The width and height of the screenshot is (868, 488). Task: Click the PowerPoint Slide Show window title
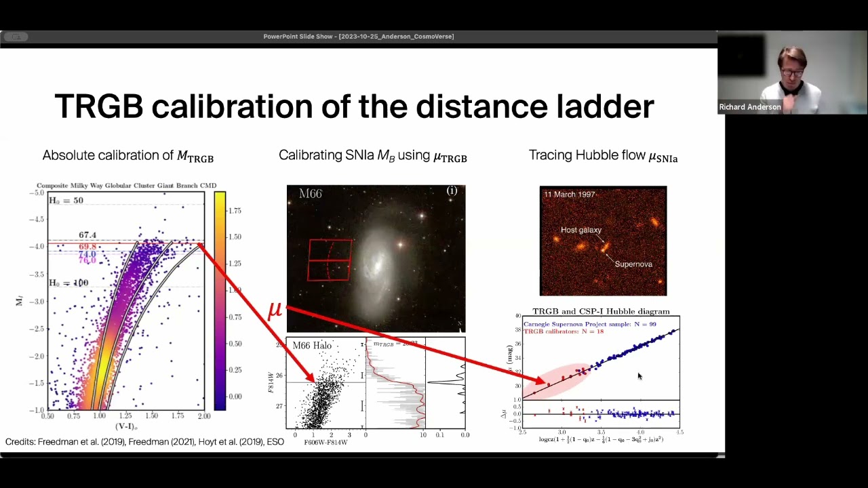click(x=359, y=37)
